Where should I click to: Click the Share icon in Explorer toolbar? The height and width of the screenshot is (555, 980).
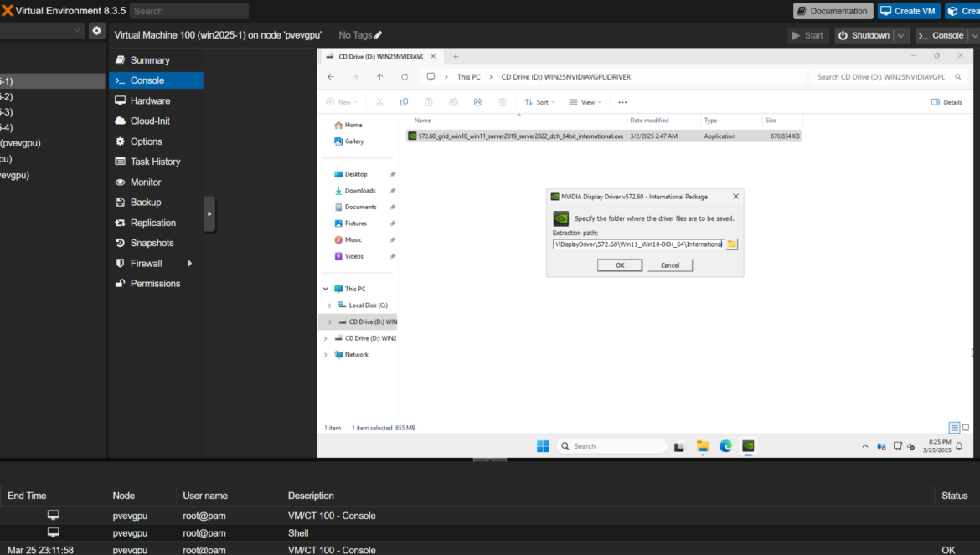478,102
